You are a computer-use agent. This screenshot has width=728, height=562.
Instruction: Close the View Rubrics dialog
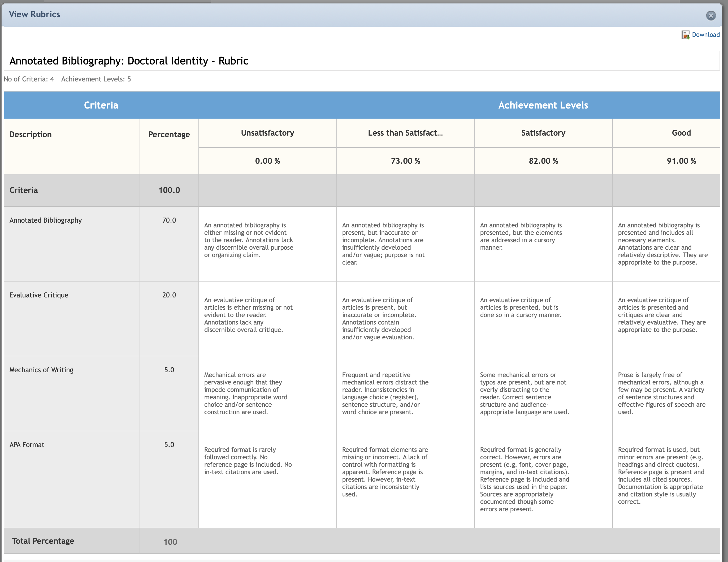click(x=711, y=15)
